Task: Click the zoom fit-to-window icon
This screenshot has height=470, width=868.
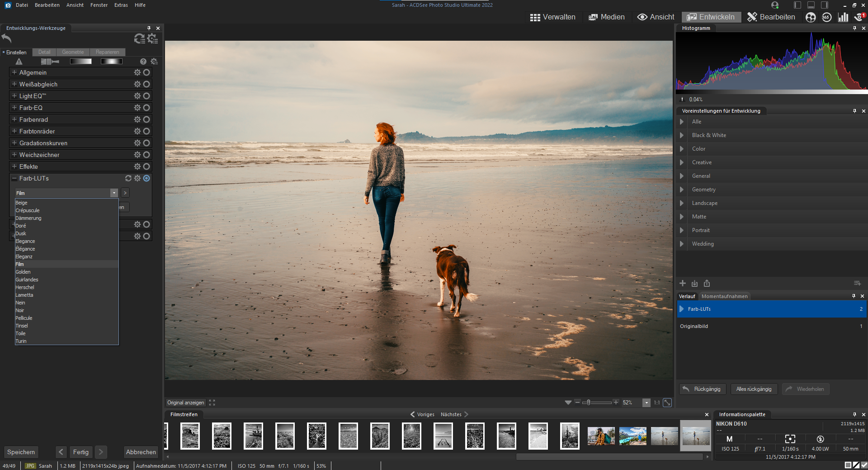Action: pyautogui.click(x=667, y=403)
